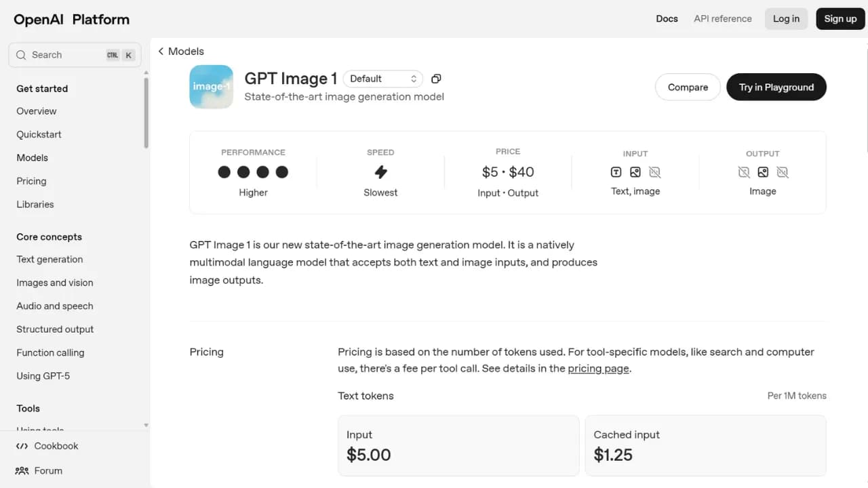This screenshot has height=488, width=868.
Task: Open Text generation in sidebar
Action: [x=50, y=259]
